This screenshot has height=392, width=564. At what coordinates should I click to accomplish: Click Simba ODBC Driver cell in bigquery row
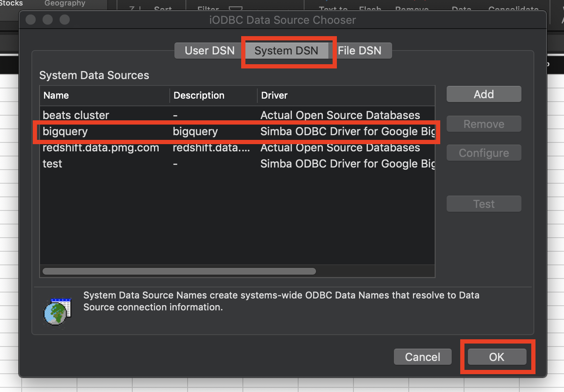tap(348, 131)
